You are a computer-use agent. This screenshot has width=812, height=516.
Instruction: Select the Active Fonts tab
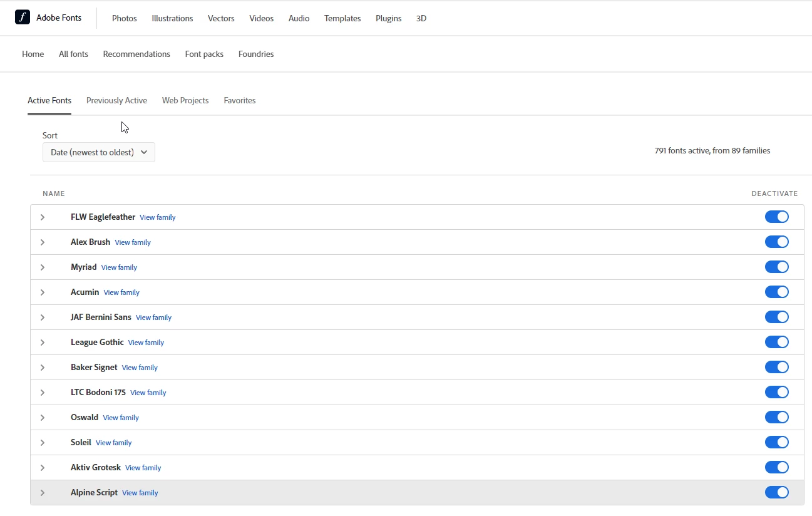point(49,100)
